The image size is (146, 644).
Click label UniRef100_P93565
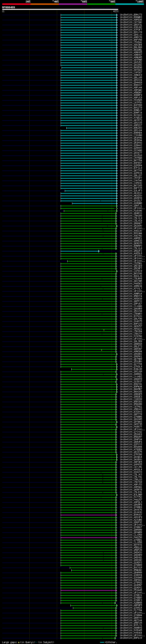pos(131,100)
